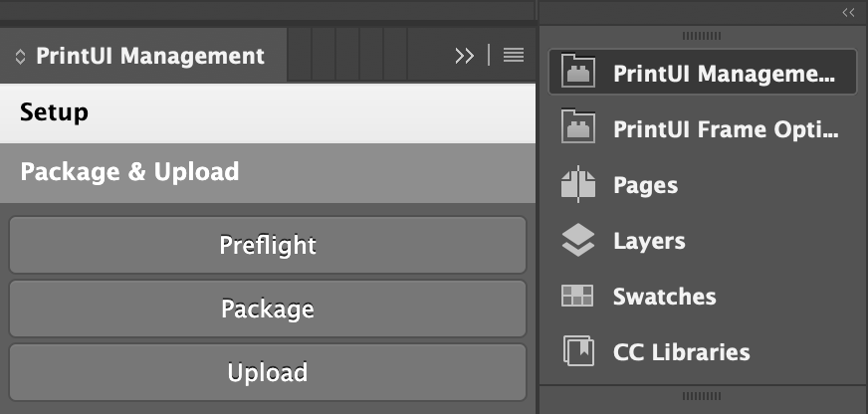Image resolution: width=868 pixels, height=414 pixels.
Task: Open Swatches from the dock label
Action: (664, 297)
